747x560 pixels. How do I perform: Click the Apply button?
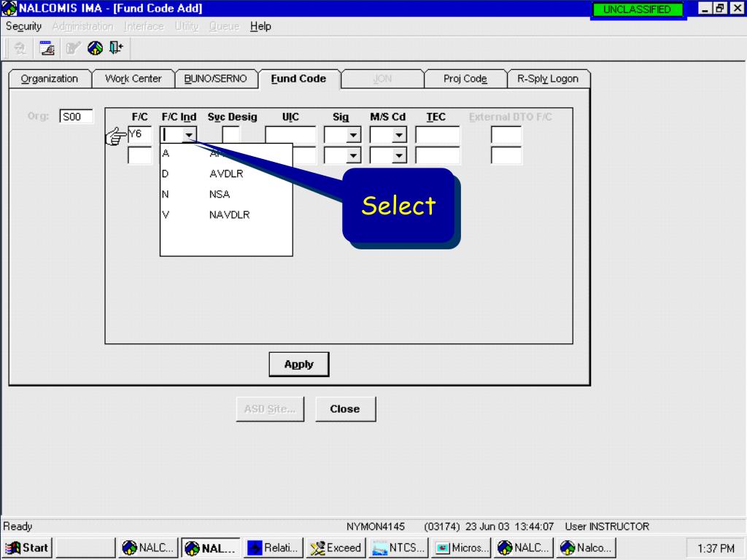(x=298, y=365)
